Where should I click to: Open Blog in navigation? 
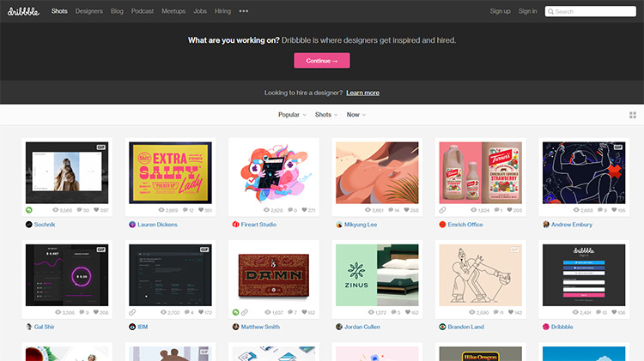(x=117, y=11)
